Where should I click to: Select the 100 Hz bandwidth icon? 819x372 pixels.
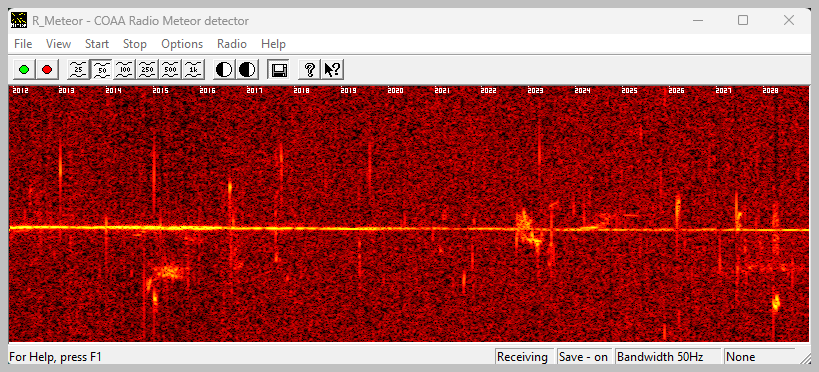click(125, 69)
